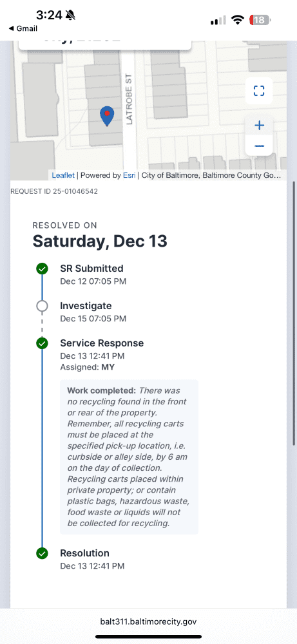Tap the Resolution green checkmark
Screen dimensions: 297x644
point(42,553)
